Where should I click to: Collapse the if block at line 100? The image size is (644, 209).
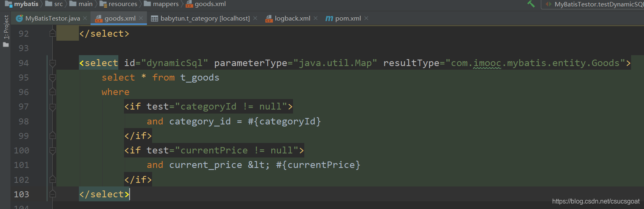52,151
